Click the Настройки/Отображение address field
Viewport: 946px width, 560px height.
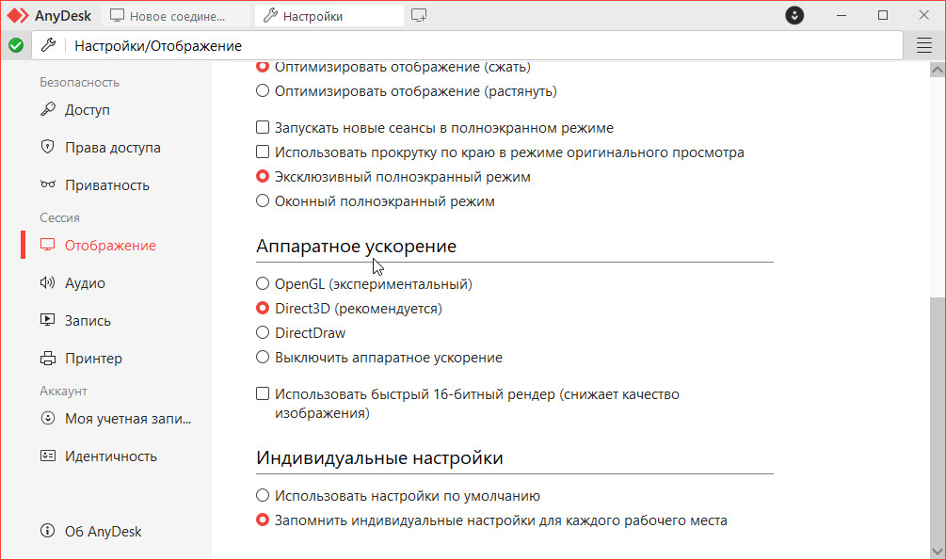pos(471,45)
